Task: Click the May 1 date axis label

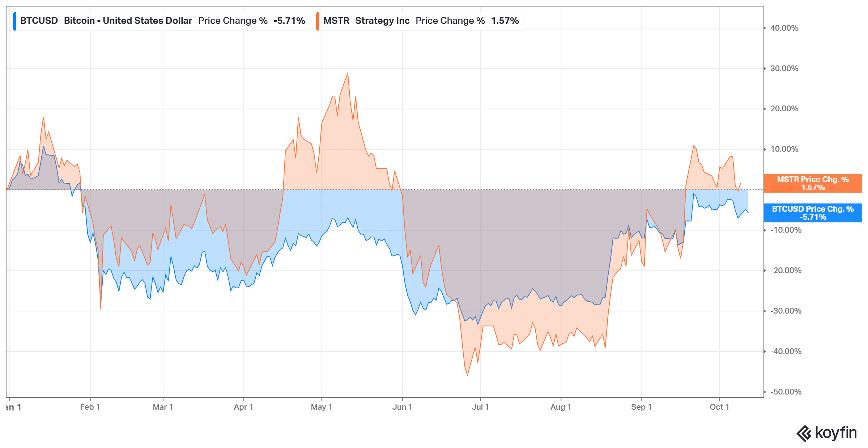Action: pos(322,407)
